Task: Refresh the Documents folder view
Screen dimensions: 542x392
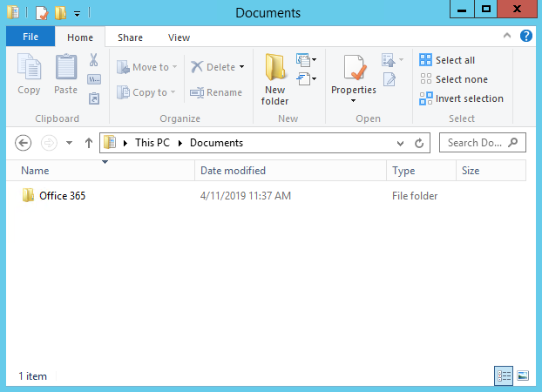Action: pos(420,143)
